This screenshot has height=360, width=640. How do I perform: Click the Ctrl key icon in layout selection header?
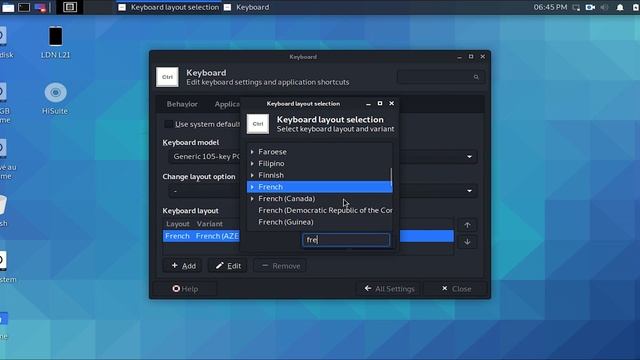pos(258,124)
